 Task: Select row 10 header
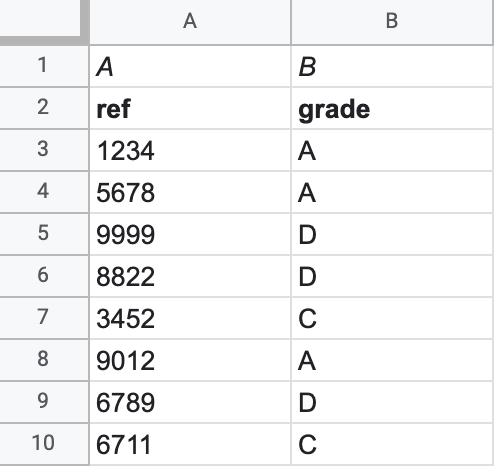click(44, 444)
